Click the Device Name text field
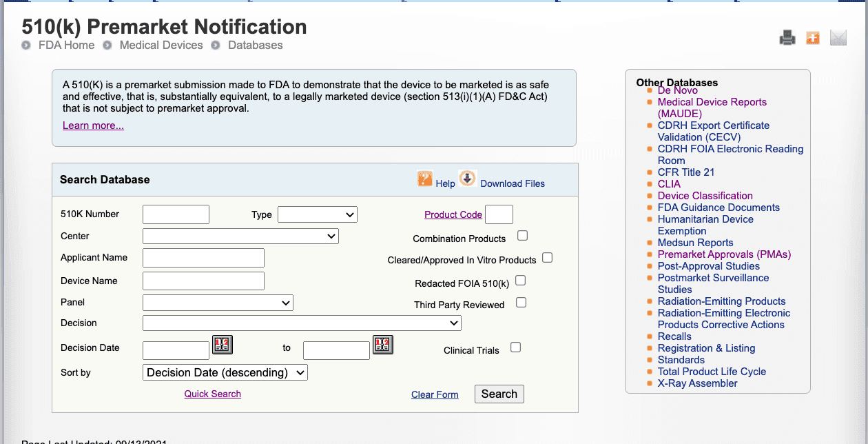 pyautogui.click(x=203, y=281)
